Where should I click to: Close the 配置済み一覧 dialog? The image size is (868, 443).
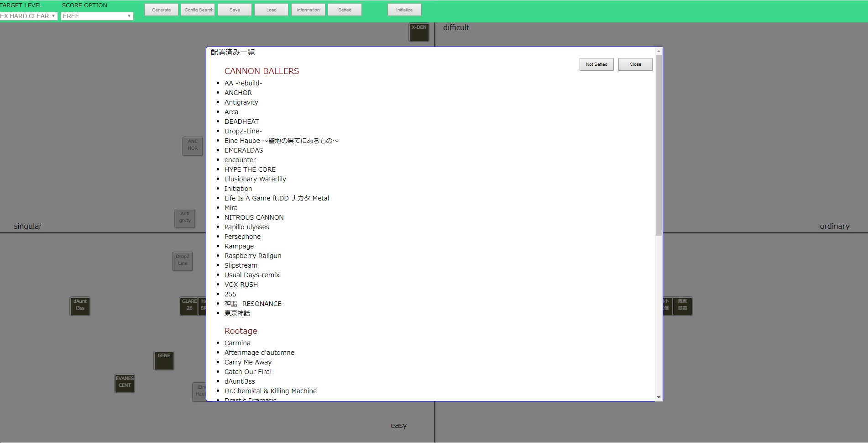click(x=635, y=64)
